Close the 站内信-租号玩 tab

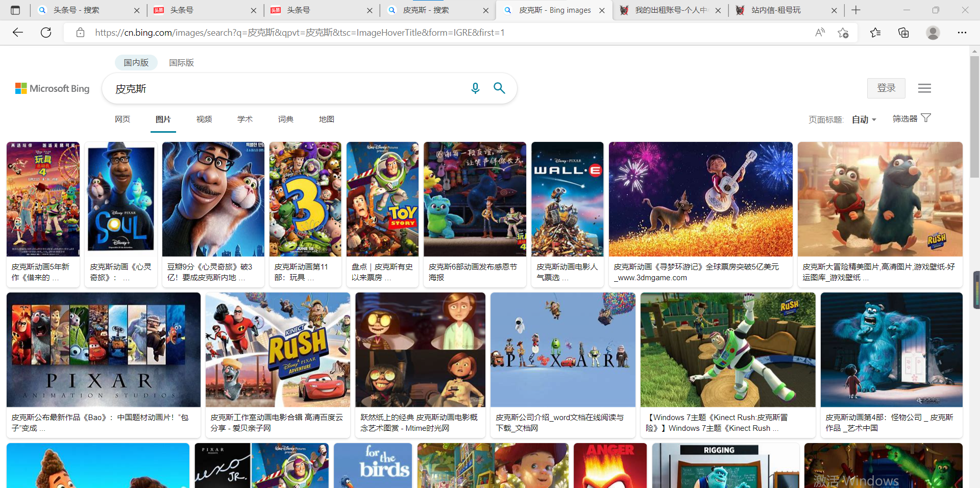(x=834, y=10)
